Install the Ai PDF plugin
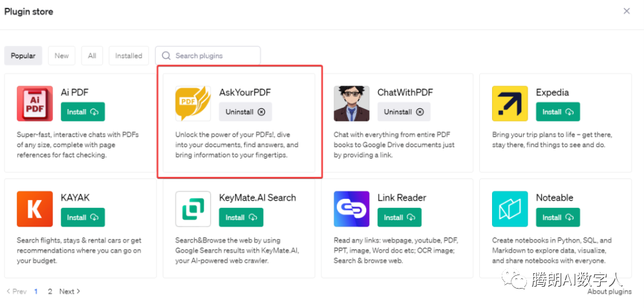The width and height of the screenshot is (644, 308). tap(83, 112)
